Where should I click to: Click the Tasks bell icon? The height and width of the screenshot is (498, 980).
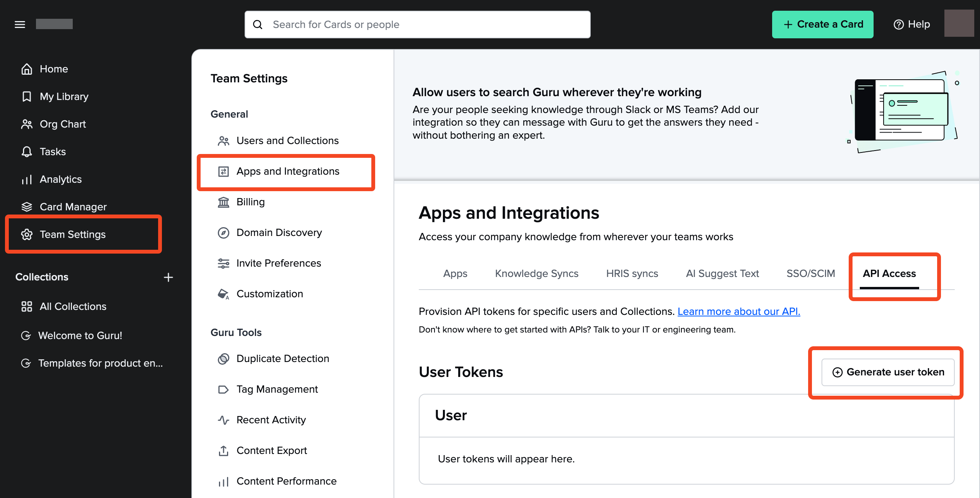click(27, 152)
